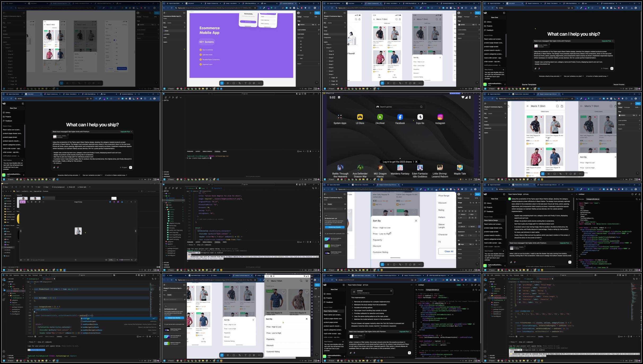Select useStateSnippet autocomplete suggestion in VS Code
The image size is (643, 364).
pos(119,321)
